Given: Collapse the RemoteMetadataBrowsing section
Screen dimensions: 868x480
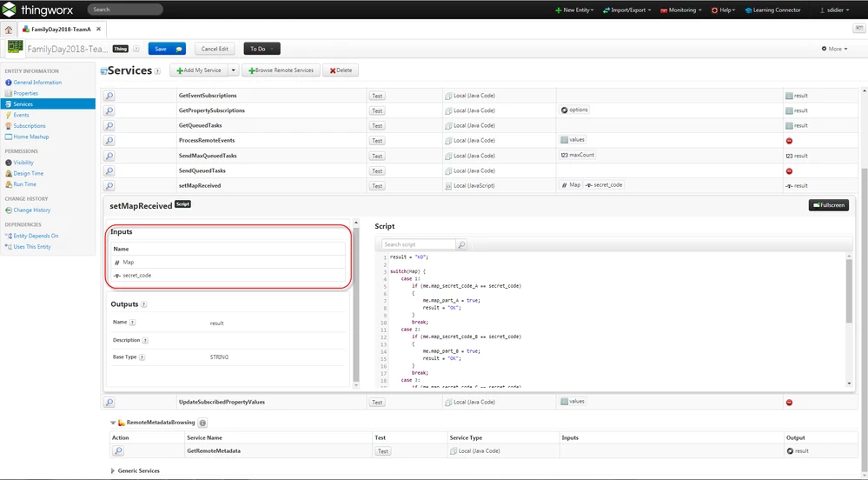Looking at the screenshot, I should pos(113,423).
